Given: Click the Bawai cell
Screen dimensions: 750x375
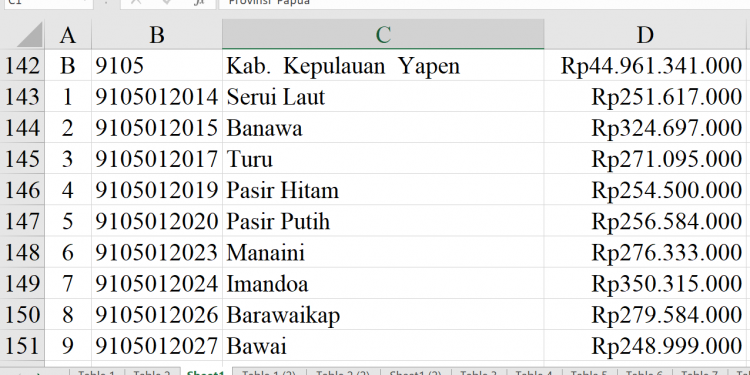Looking at the screenshot, I should click(x=383, y=345).
